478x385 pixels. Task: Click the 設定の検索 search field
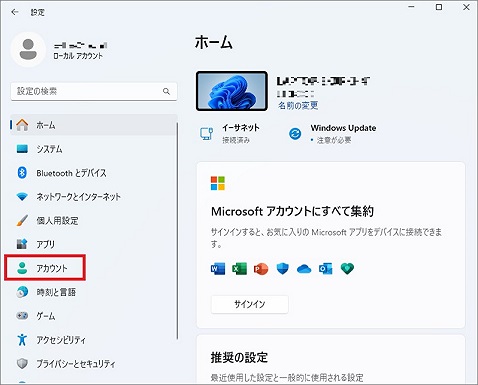pyautogui.click(x=94, y=91)
